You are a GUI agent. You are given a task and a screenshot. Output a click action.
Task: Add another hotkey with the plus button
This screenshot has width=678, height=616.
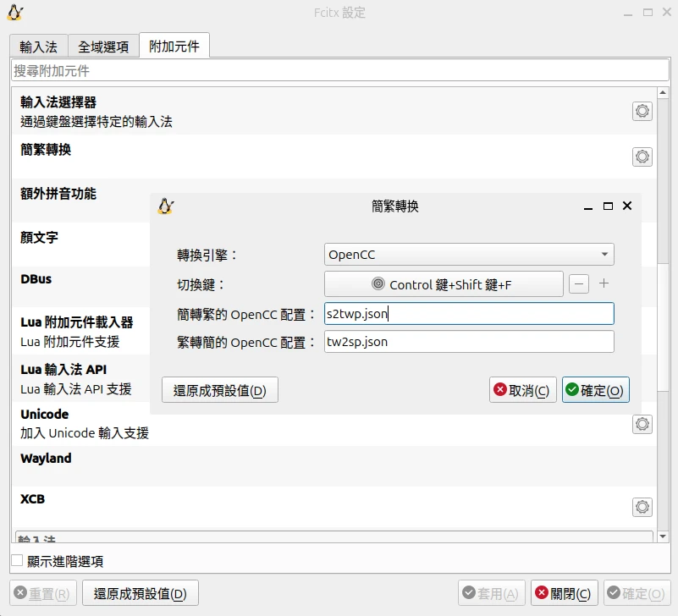[604, 283]
